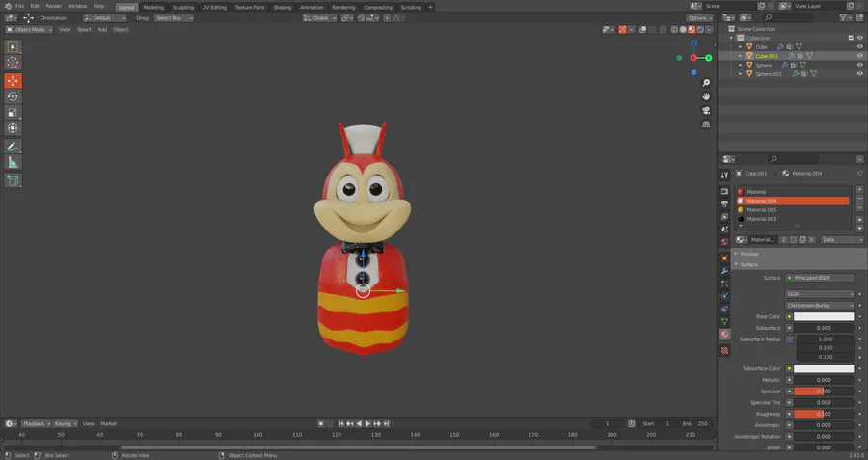Open the Object properties tab
This screenshot has height=460, width=868.
click(724, 258)
